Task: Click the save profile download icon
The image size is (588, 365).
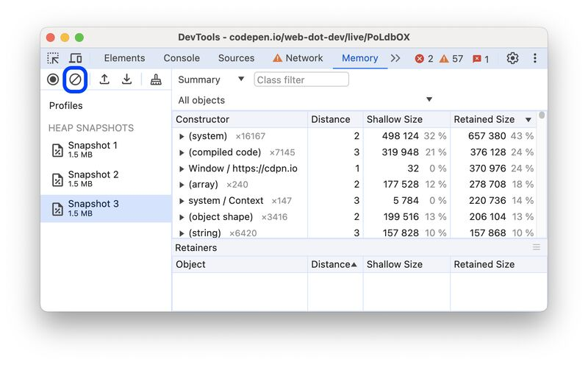Action: [126, 79]
